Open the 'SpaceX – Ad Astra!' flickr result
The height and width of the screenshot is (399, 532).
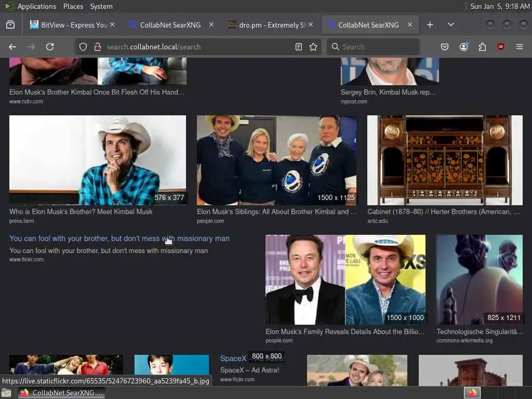[x=249, y=370]
